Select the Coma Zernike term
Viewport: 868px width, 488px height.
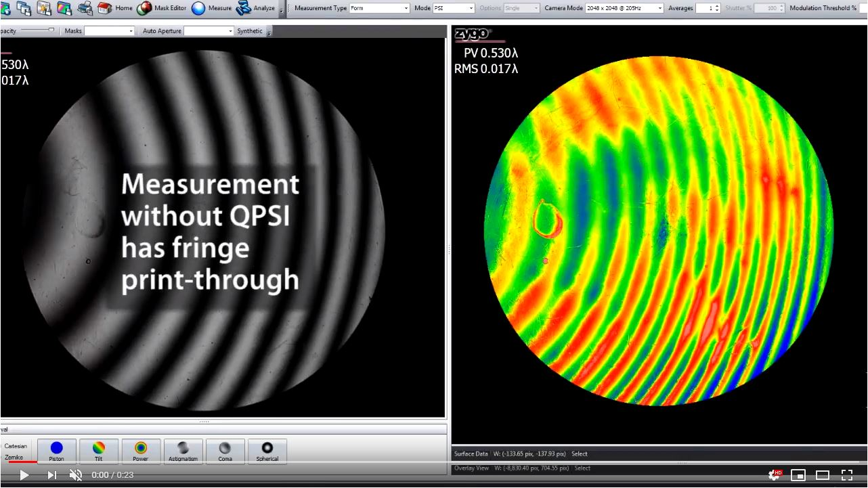[x=225, y=451]
